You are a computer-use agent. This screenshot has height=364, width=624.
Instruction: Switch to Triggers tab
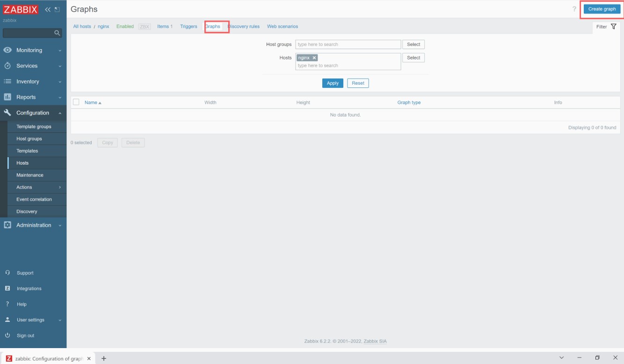[189, 26]
